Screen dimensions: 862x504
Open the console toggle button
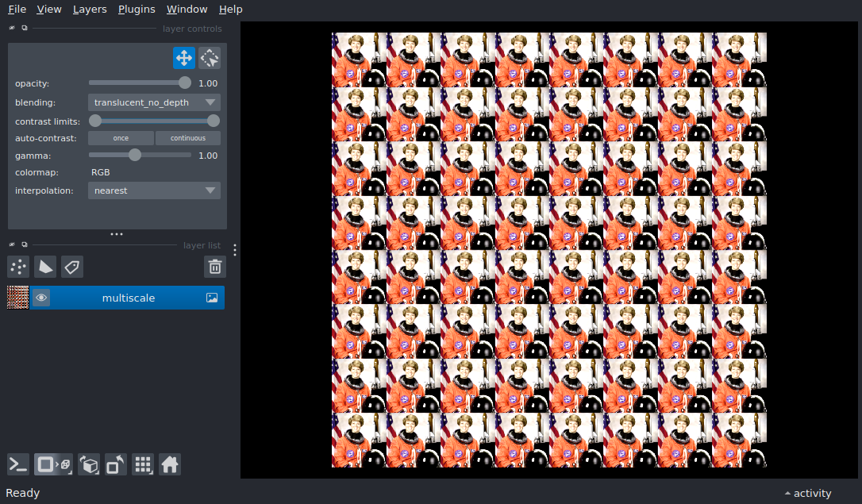[x=18, y=465]
